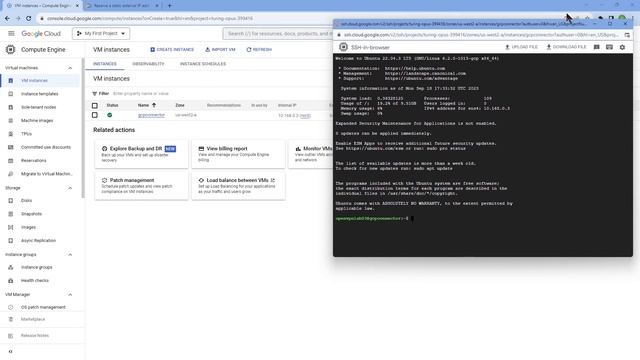This screenshot has width=640, height=360.
Task: Click the Google Cloud logo
Action: pyautogui.click(x=41, y=33)
